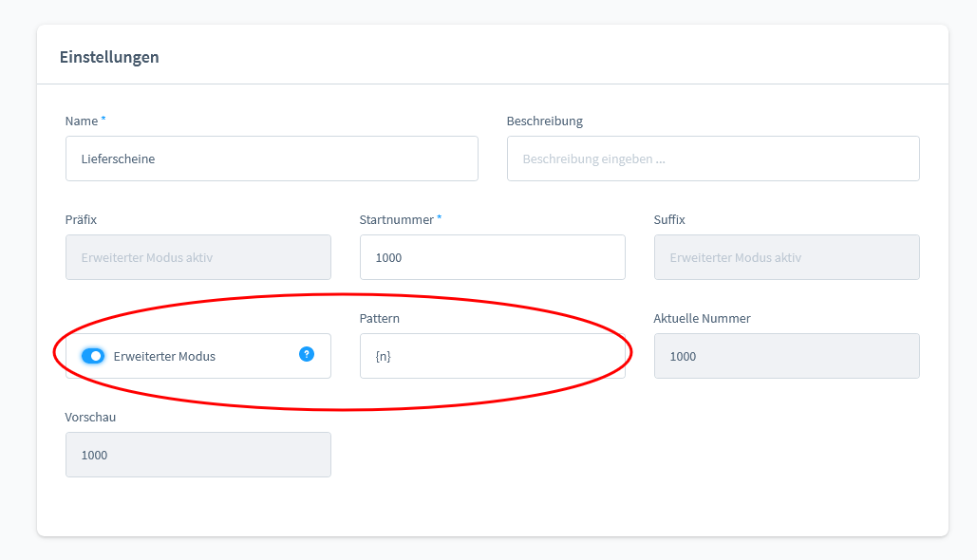Click the Suffix label text

pos(669,220)
